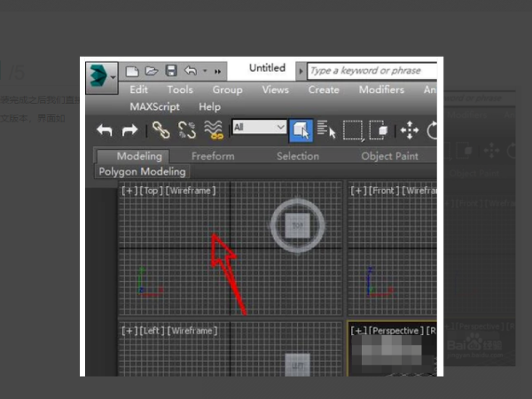Screen dimensions: 532x399
Task: Open the Modifiers menu
Action: click(381, 90)
